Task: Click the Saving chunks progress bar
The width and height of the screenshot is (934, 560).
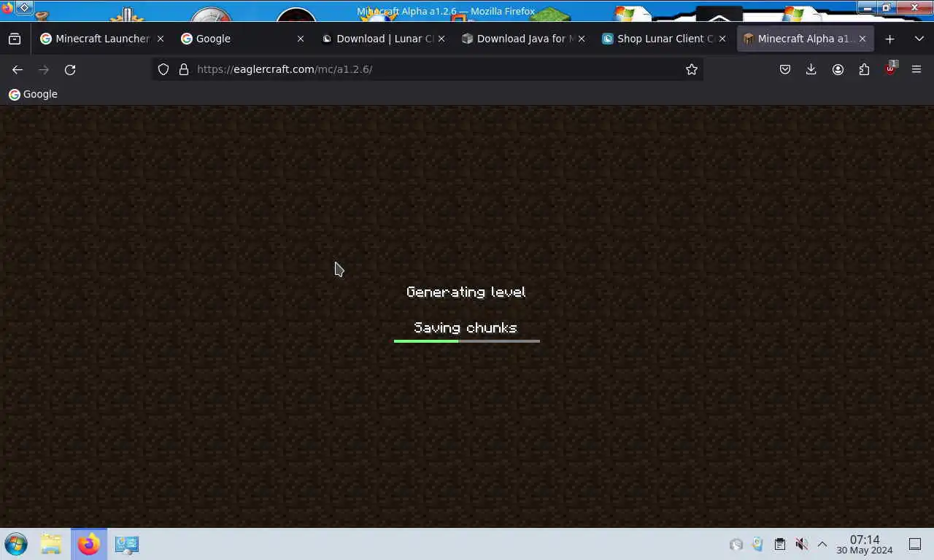Action: coord(467,341)
